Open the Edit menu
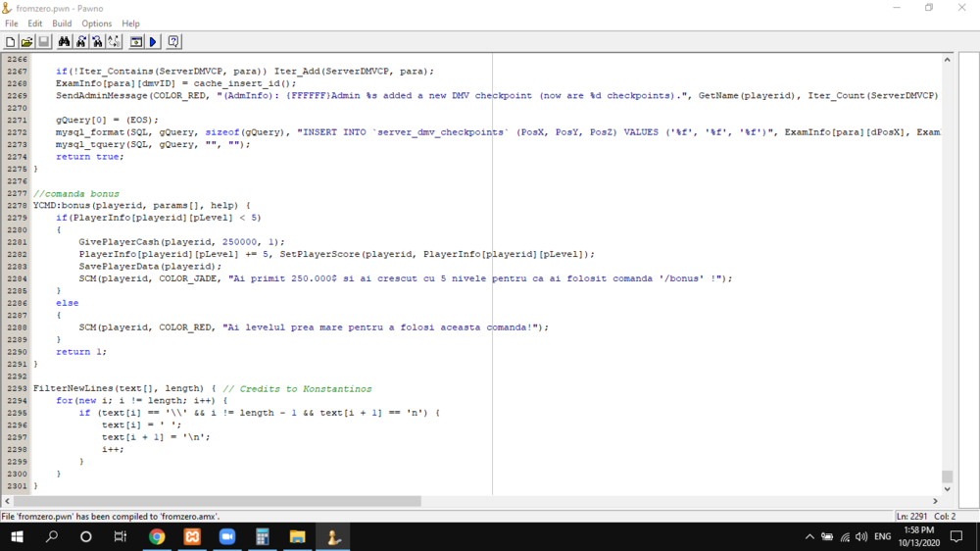The width and height of the screenshot is (980, 551). pos(35,24)
